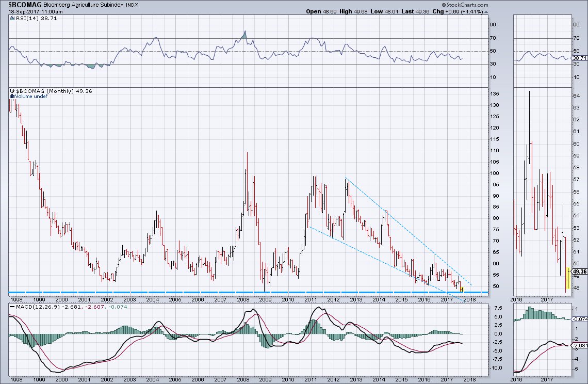
Task: Click the $BCOMAG OHLC bars legend icon
Action: click(12, 90)
